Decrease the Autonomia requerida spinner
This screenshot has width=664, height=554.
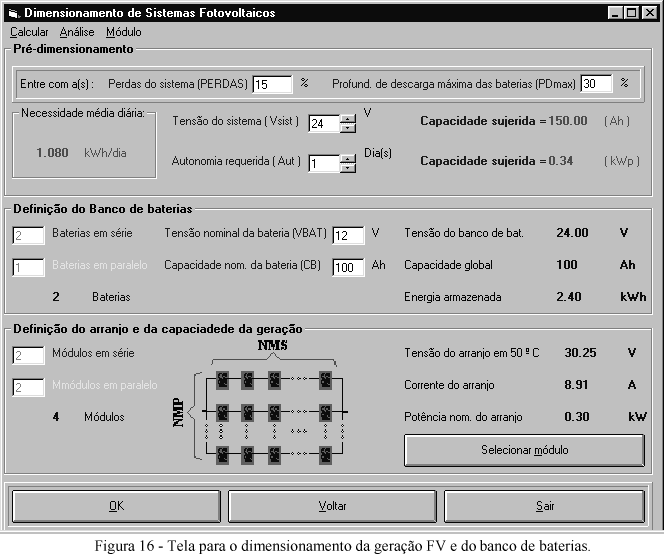point(348,168)
